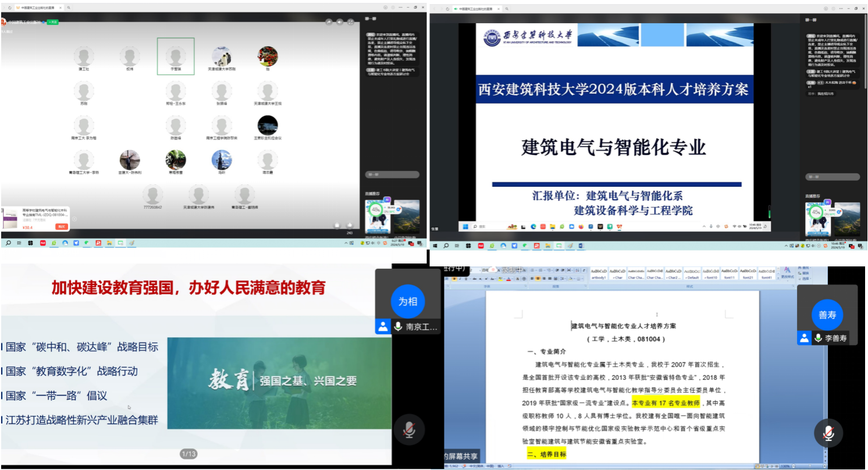
Task: Open the recommended mountain landscape thumbnail in the top-left stream
Action: (406, 216)
